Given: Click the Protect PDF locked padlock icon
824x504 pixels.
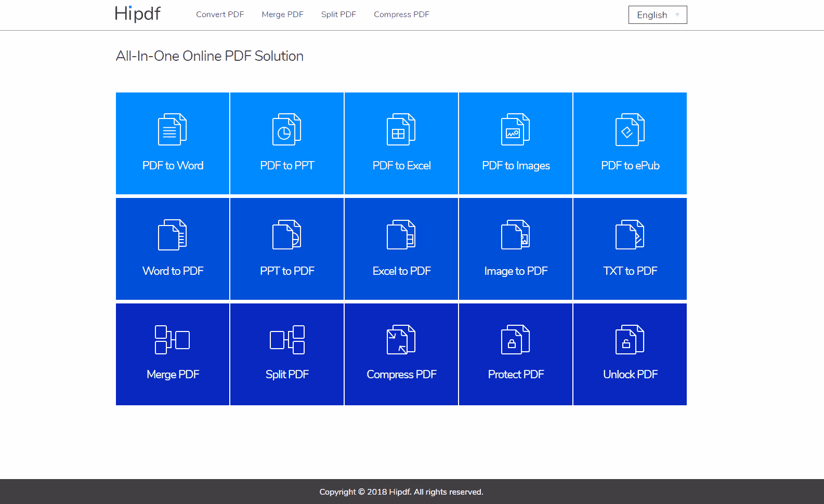Looking at the screenshot, I should click(x=515, y=340).
